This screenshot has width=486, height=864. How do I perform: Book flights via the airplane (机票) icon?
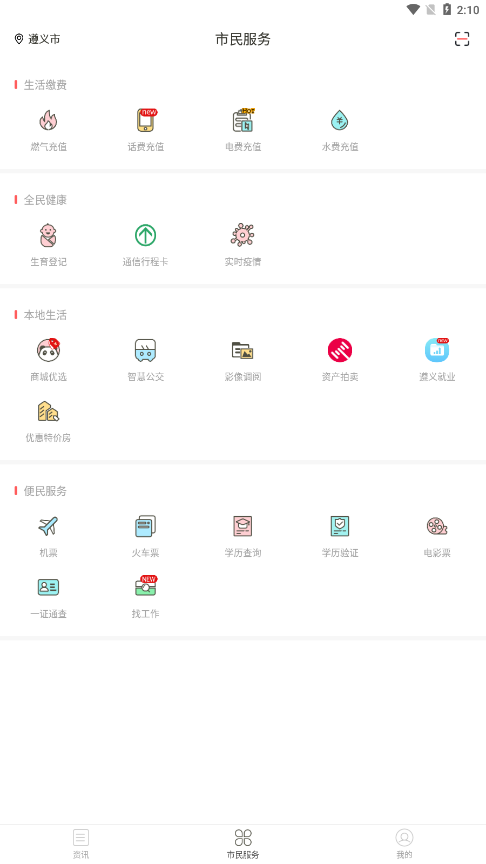click(x=48, y=526)
